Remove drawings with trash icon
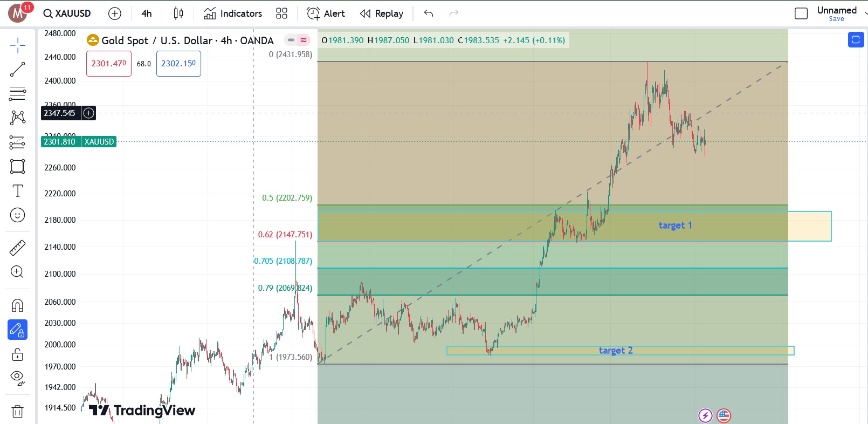Screen dimensions: 868x424 coord(17,412)
